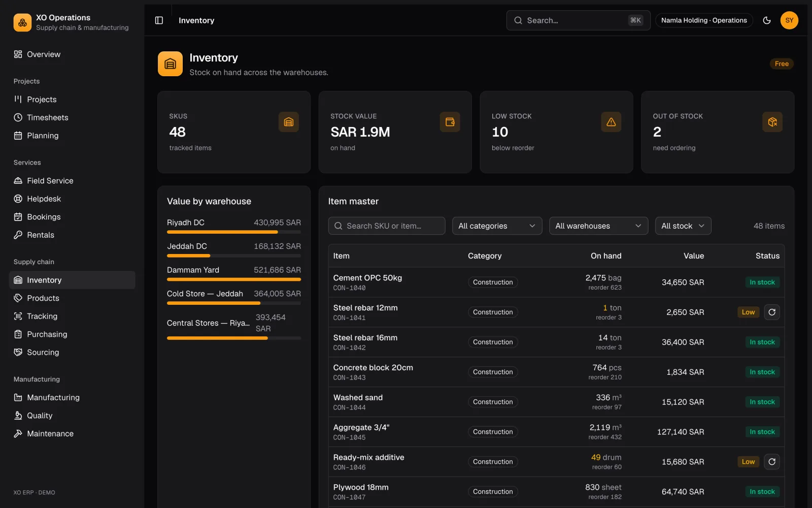Image resolution: width=812 pixels, height=508 pixels.
Task: Click the Out of Stock package icon
Action: 772,122
